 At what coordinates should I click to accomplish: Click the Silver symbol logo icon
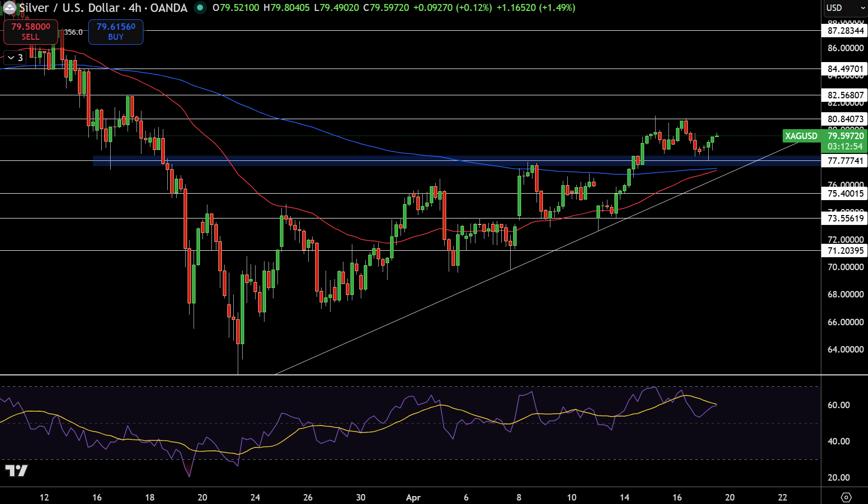(x=9, y=8)
